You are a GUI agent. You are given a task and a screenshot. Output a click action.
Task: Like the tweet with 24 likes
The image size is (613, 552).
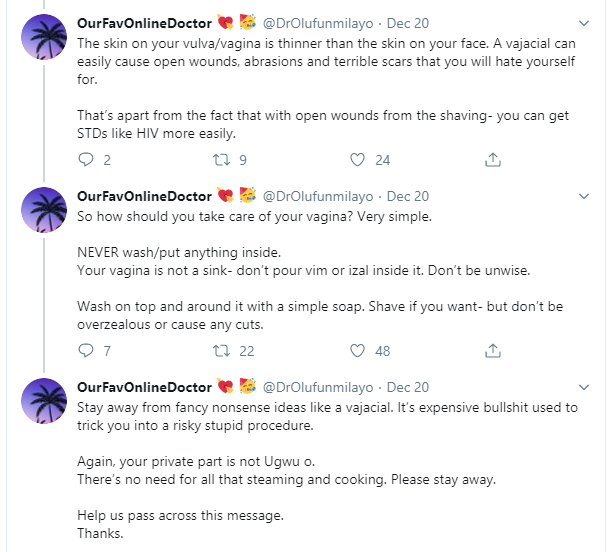(357, 159)
